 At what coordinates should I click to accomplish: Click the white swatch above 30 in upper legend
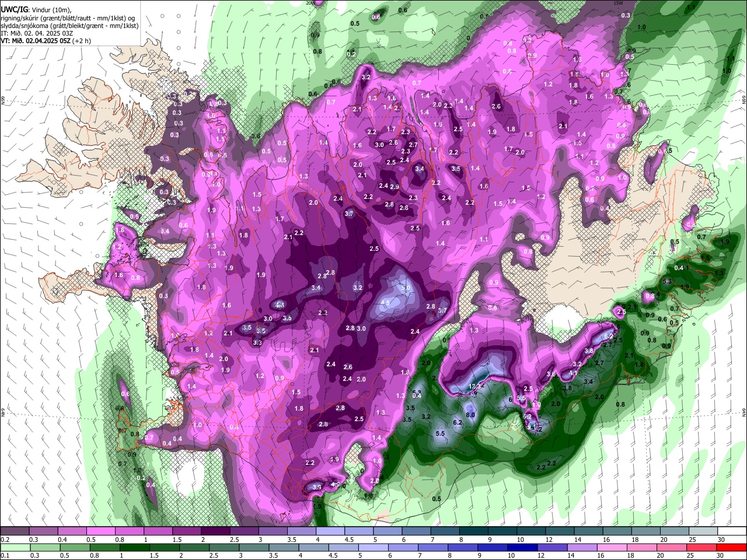click(x=731, y=531)
